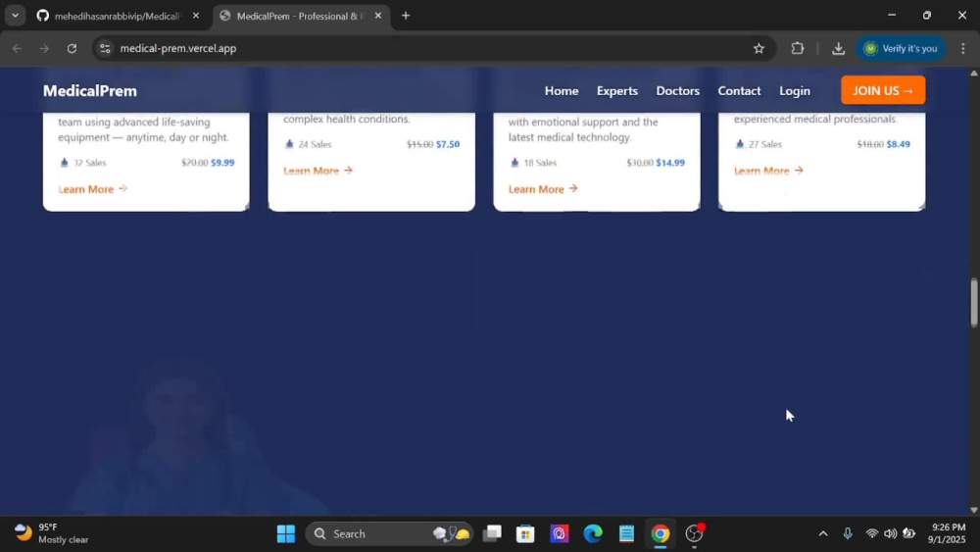Click Learn More on the $14.99 card
Screen dimensions: 980x552
coord(543,189)
